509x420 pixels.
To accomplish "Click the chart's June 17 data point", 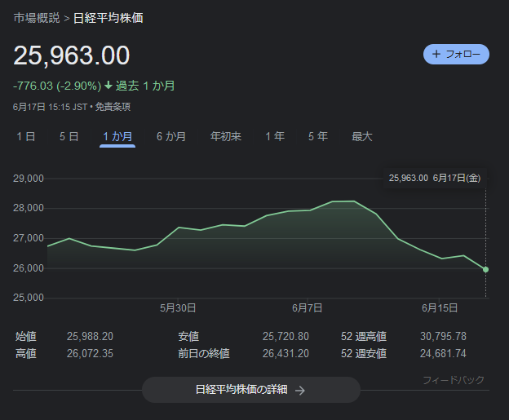I will tap(485, 269).
